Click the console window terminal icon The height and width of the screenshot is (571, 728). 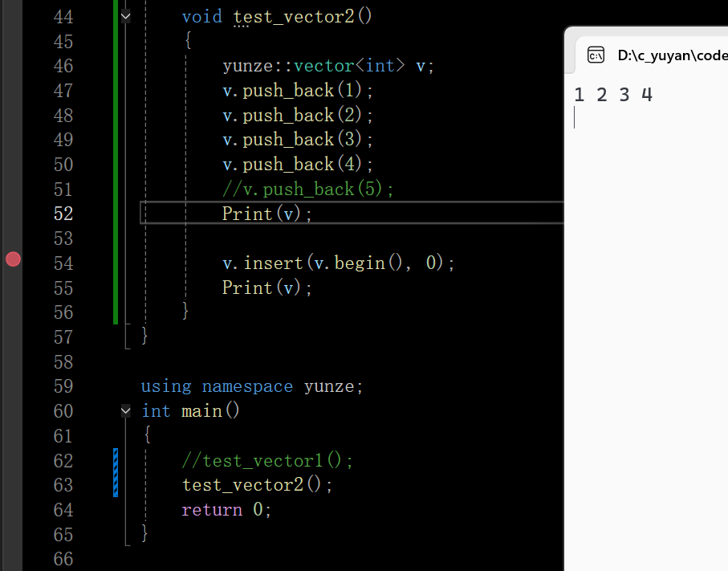click(x=596, y=55)
